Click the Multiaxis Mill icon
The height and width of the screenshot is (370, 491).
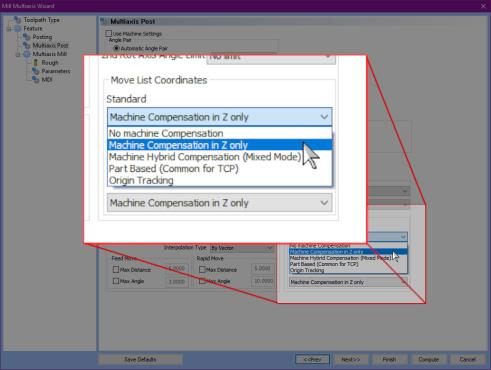(x=27, y=54)
